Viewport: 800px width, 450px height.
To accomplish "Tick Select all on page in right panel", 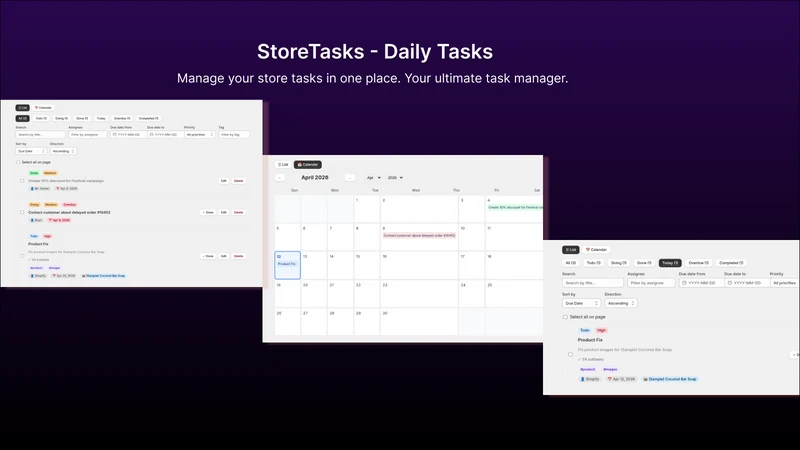I will pyautogui.click(x=565, y=317).
